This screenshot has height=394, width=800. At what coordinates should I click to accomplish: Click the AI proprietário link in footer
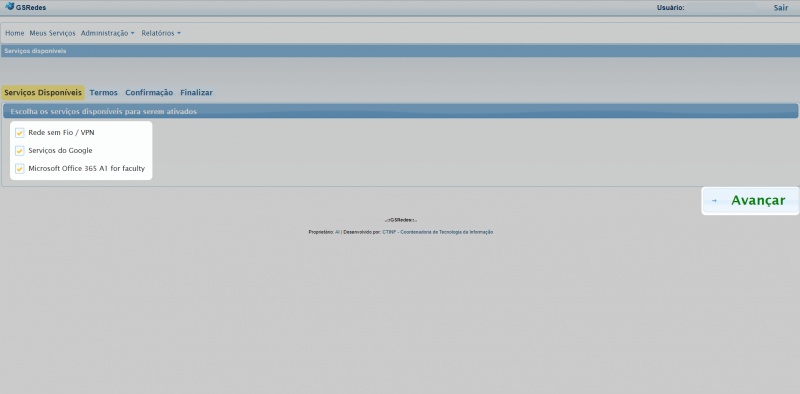337,232
